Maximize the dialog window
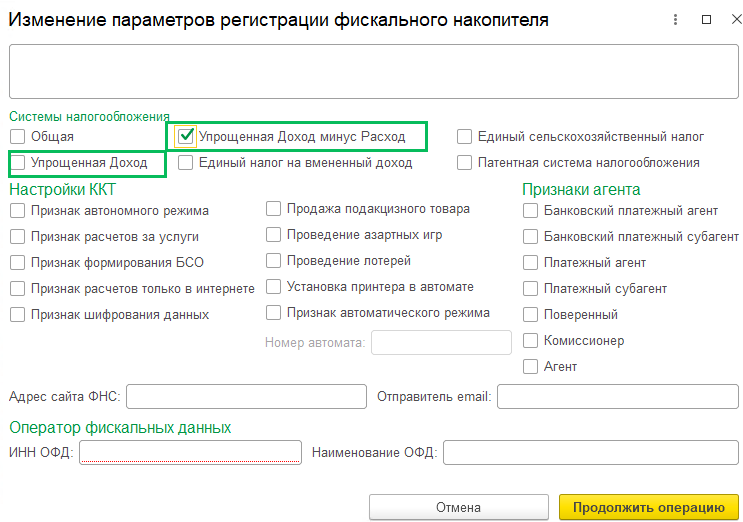Viewport: 743px width, 522px height. click(x=705, y=19)
